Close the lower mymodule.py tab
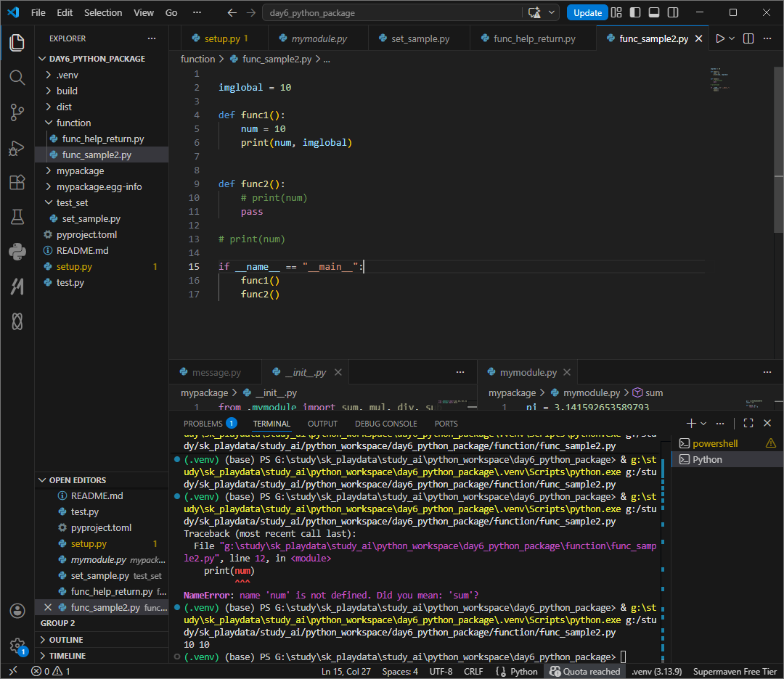Viewport: 784px width, 679px height. [x=566, y=372]
